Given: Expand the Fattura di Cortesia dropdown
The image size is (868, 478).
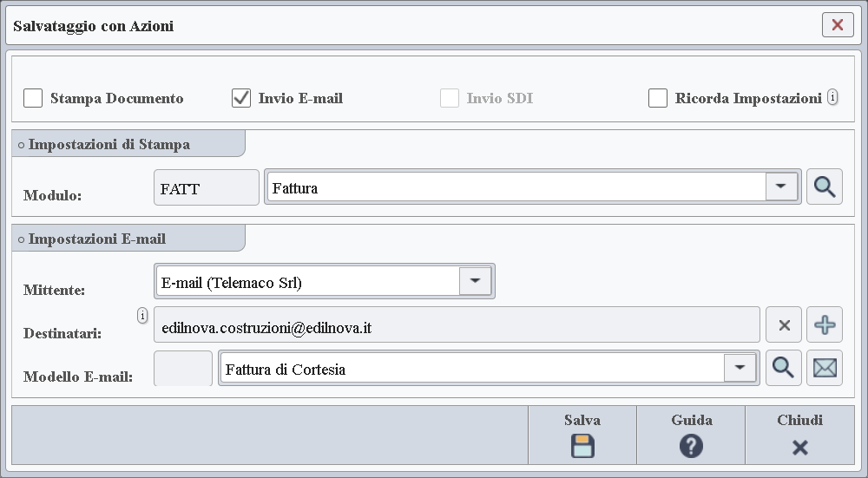Looking at the screenshot, I should coord(740,368).
